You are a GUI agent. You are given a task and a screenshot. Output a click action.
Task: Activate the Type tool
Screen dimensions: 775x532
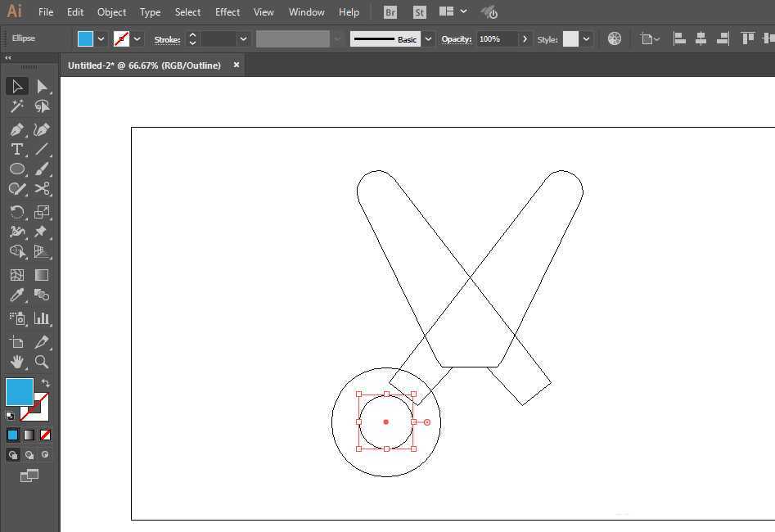click(16, 149)
